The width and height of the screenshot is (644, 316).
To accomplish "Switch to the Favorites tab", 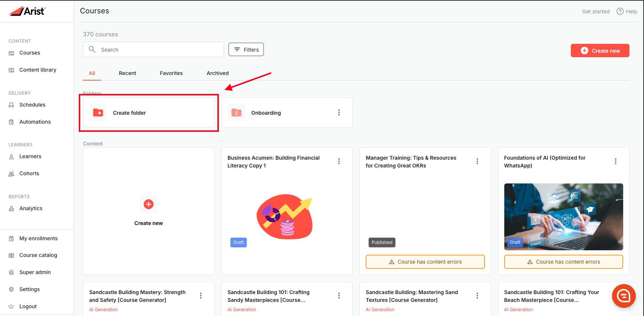I will pos(171,73).
